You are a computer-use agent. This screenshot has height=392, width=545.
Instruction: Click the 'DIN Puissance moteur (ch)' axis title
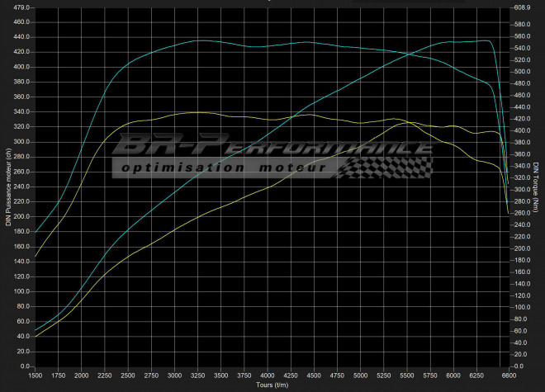pyautogui.click(x=8, y=187)
